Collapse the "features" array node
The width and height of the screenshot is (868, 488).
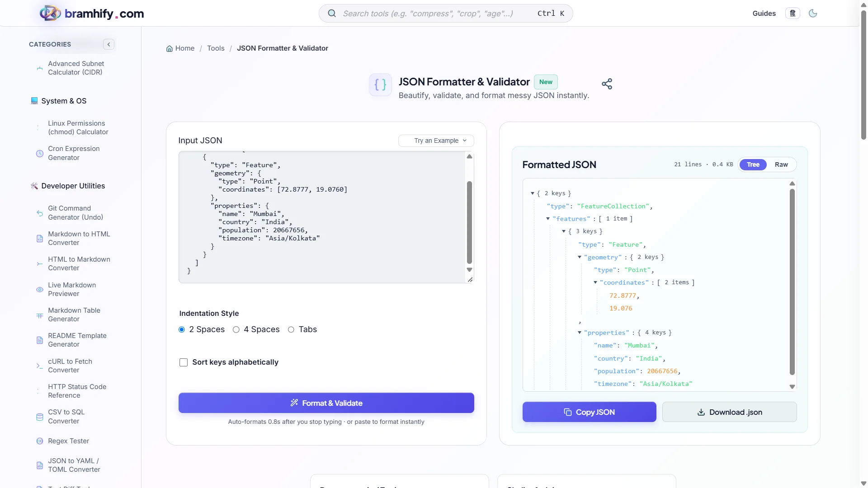point(548,219)
